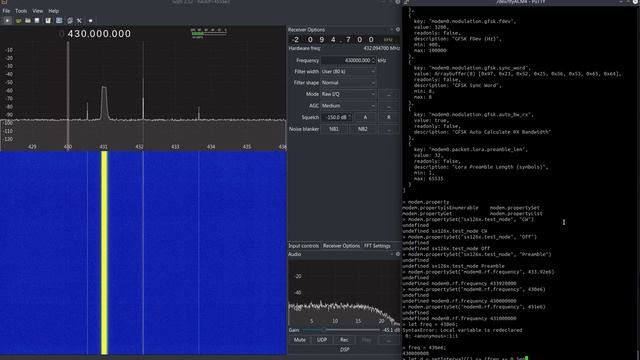Open the I/Q recording tool icon

48,20
